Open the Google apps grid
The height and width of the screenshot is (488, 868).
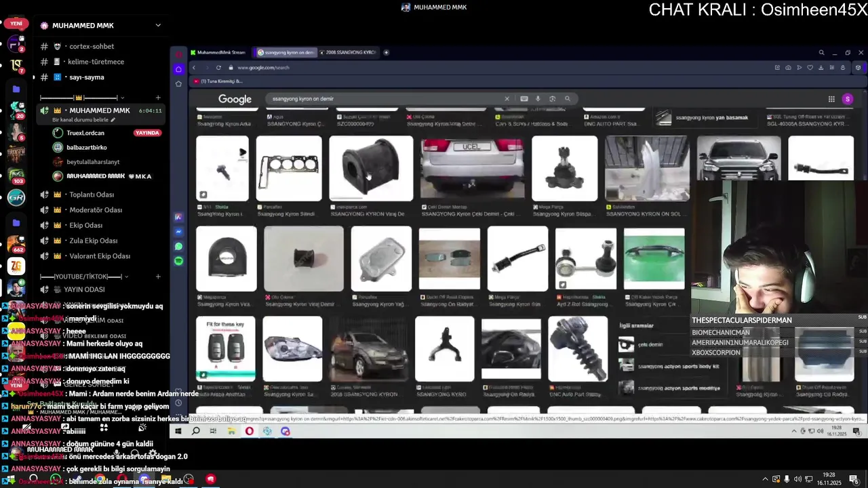[x=831, y=99]
